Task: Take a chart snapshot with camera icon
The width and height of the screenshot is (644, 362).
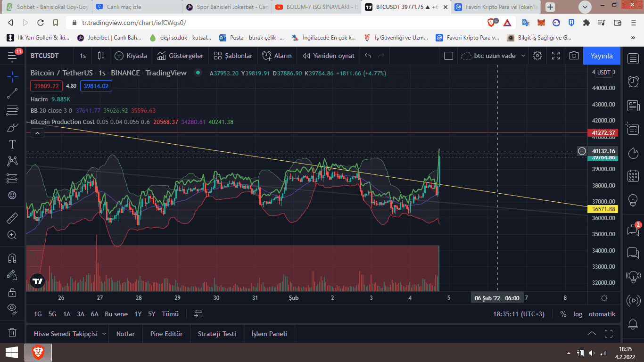Action: 574,56
